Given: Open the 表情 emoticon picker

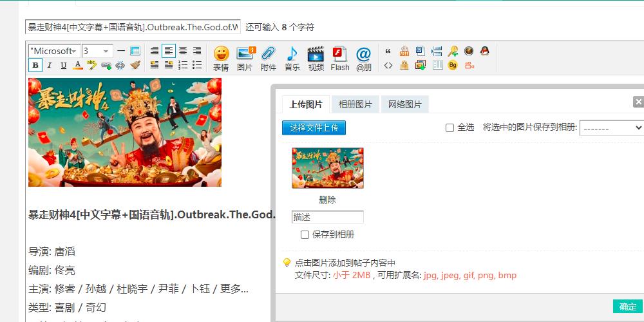Looking at the screenshot, I should 221,57.
